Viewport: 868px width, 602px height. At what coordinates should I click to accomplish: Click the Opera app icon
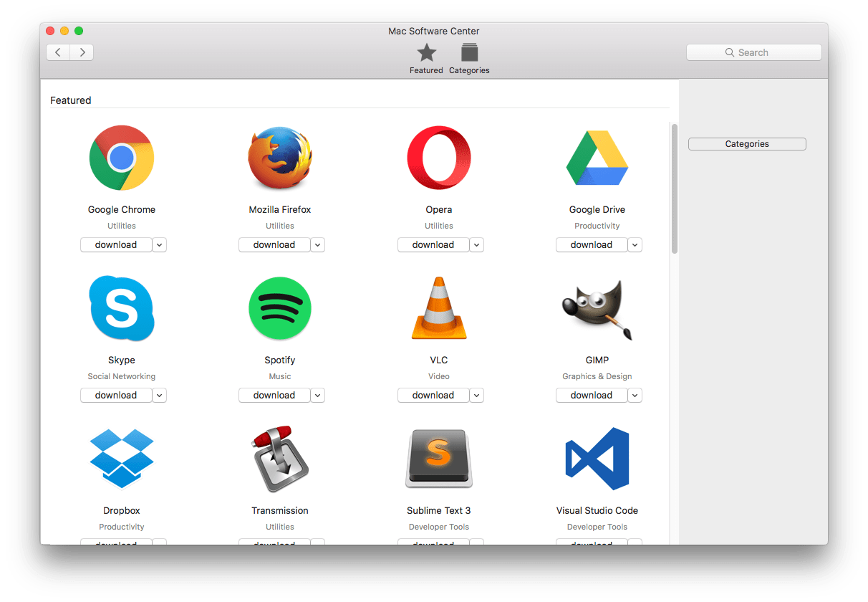coord(439,158)
